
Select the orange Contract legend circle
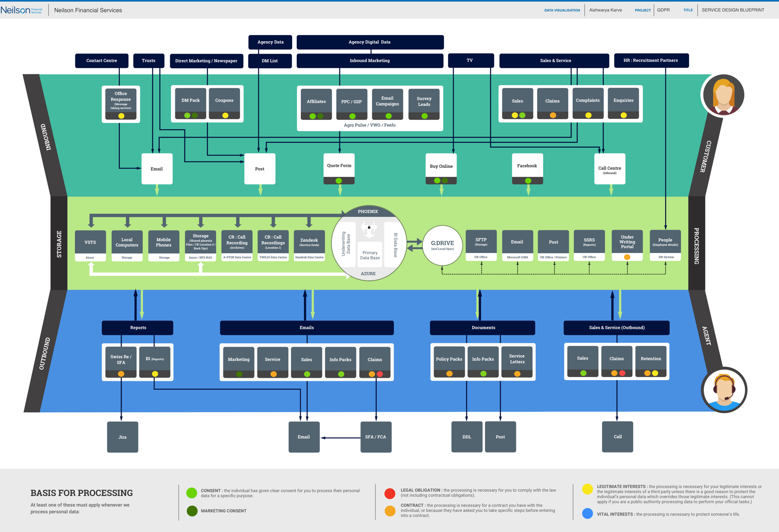[x=390, y=511]
